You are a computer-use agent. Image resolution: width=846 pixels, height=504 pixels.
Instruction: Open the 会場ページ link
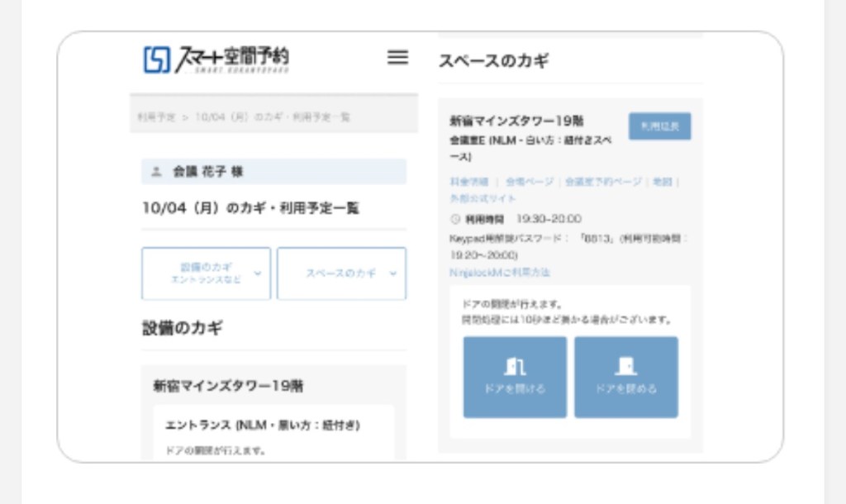click(x=530, y=182)
